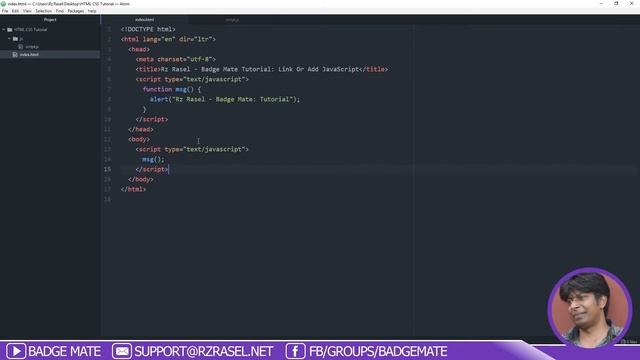The width and height of the screenshot is (640, 360).
Task: Open the Help menu
Action: coord(92,11)
